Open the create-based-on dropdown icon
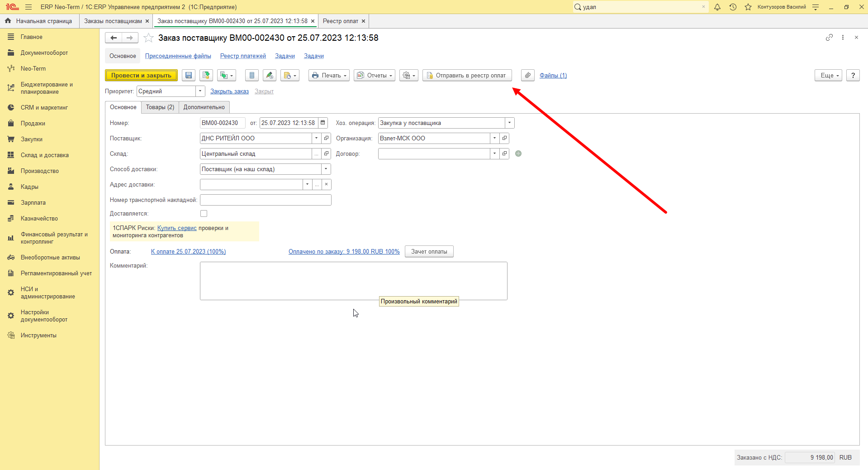868x470 pixels. (x=227, y=76)
